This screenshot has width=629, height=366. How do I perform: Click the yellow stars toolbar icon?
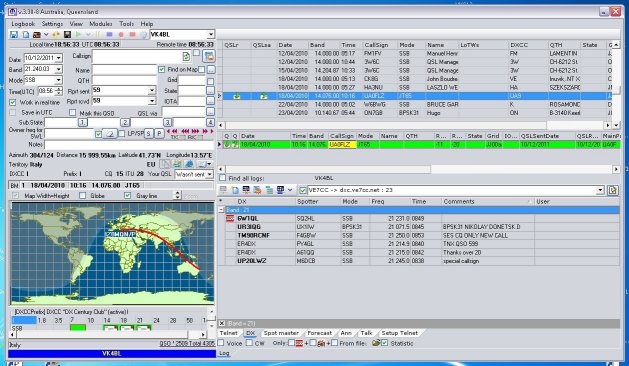56,35
